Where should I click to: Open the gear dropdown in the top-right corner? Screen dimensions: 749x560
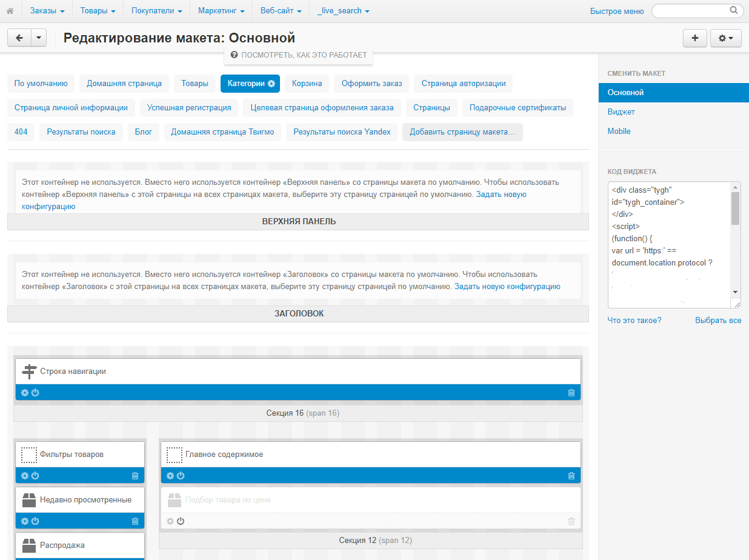pyautogui.click(x=725, y=38)
